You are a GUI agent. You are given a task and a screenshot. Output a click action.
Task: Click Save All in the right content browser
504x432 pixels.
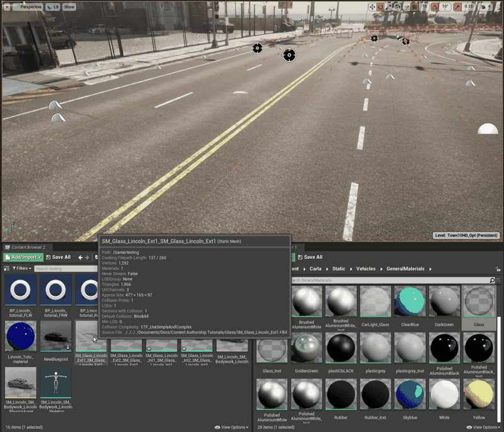309,257
